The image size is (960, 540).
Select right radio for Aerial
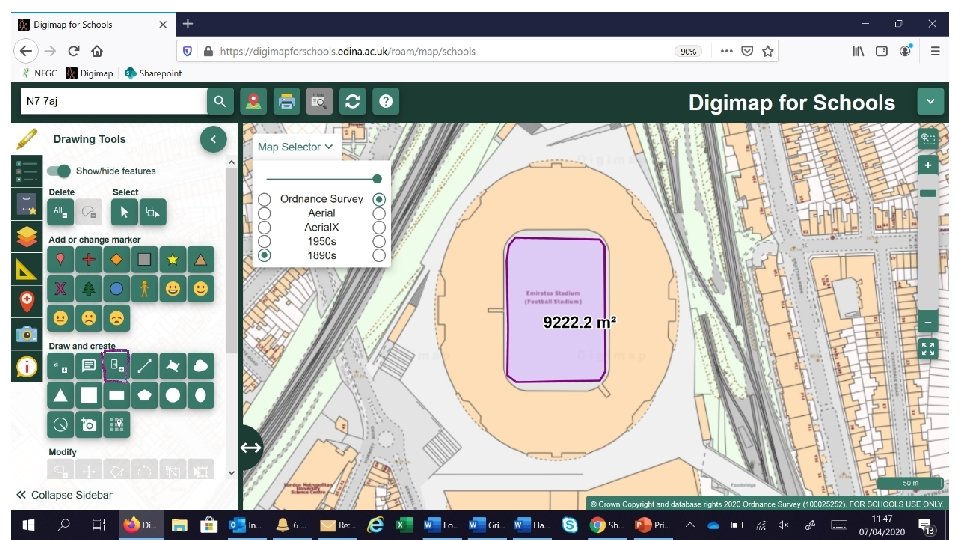click(379, 213)
